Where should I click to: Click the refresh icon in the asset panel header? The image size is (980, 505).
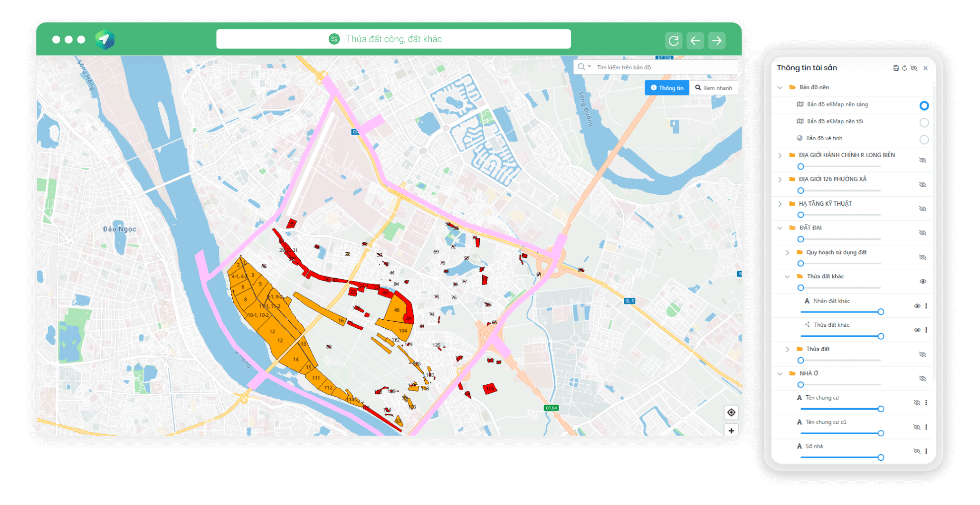(904, 68)
